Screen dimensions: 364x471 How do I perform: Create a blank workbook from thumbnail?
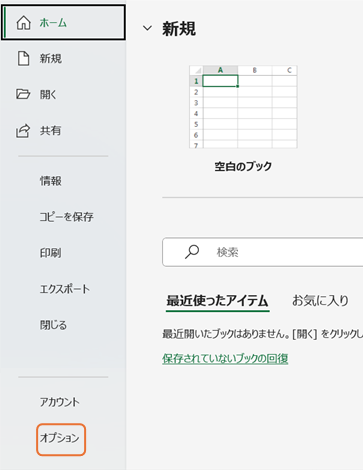[243, 107]
